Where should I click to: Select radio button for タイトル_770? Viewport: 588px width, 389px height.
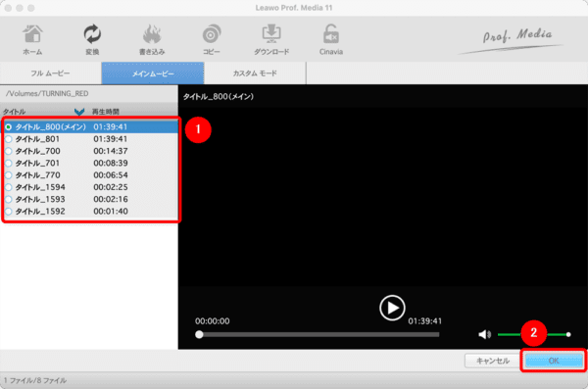point(8,175)
